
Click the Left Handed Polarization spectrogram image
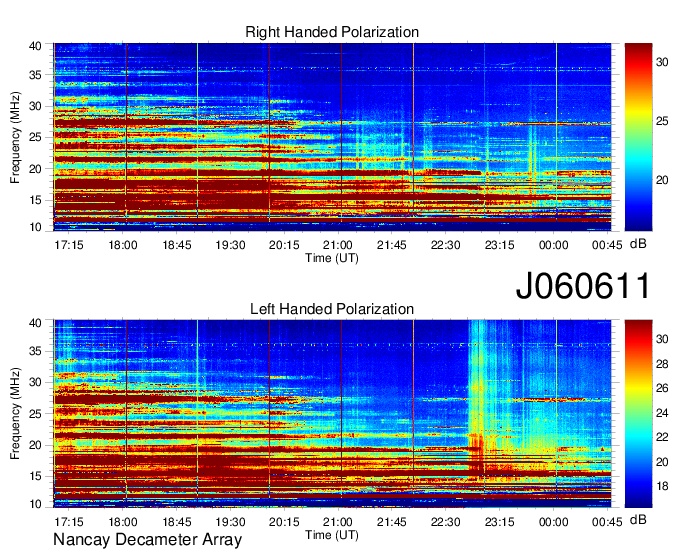(332, 414)
